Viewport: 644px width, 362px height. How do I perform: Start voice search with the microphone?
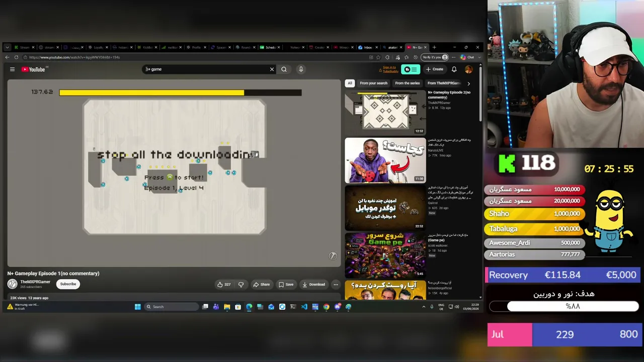click(x=301, y=69)
